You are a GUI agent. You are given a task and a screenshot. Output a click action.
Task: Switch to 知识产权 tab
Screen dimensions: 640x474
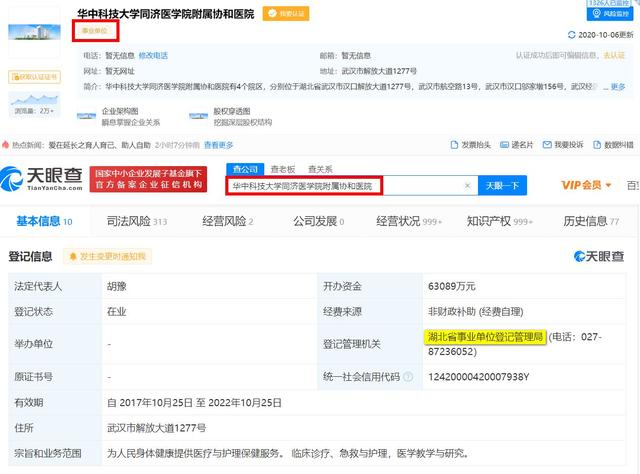coord(500,221)
